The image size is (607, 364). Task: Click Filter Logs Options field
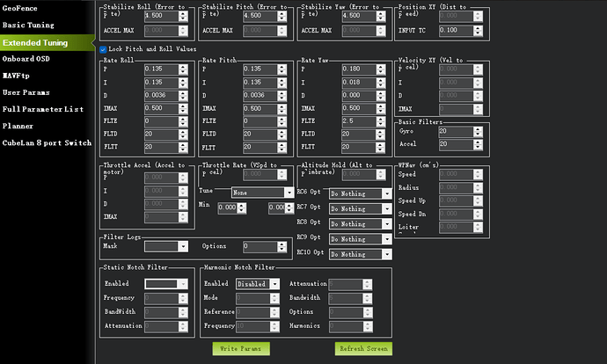pyautogui.click(x=260, y=246)
